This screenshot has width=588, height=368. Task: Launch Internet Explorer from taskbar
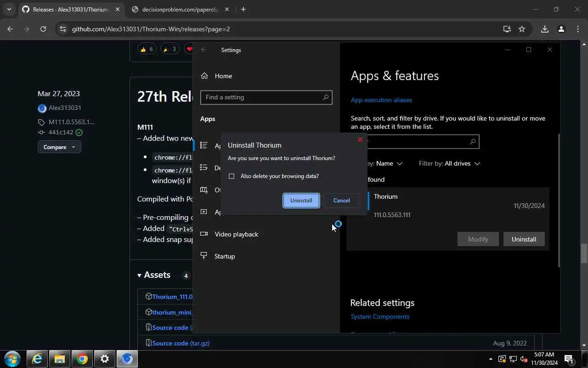(37, 359)
